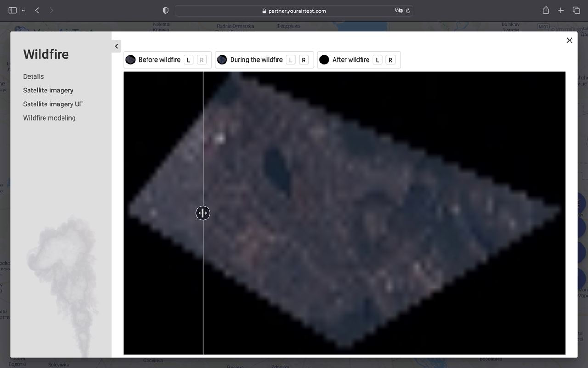
Task: Click the Before wildfire label
Action: point(159,60)
